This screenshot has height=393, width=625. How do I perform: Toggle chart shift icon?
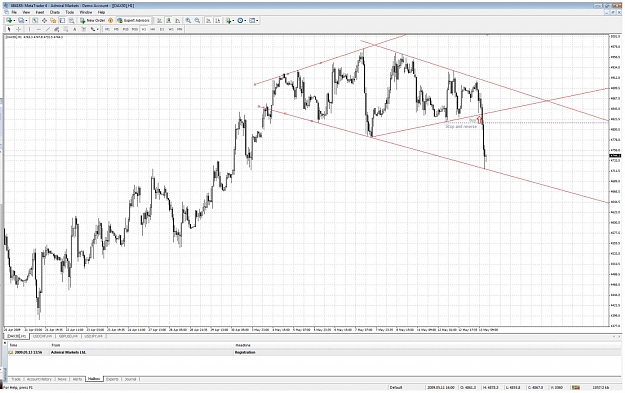pyautogui.click(x=218, y=20)
